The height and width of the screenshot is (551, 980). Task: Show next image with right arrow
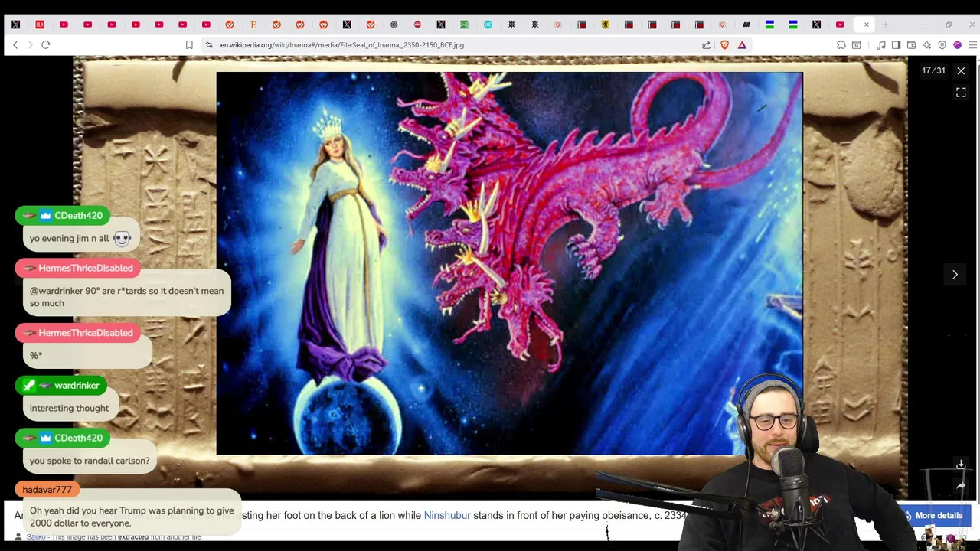coord(955,274)
